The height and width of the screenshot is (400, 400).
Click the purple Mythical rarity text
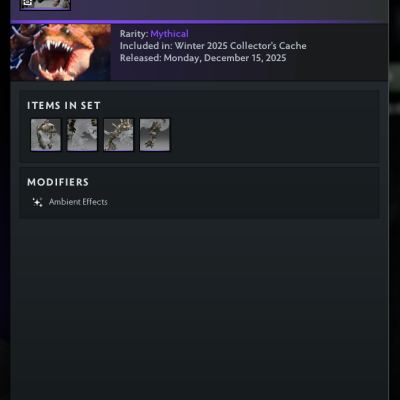(169, 34)
